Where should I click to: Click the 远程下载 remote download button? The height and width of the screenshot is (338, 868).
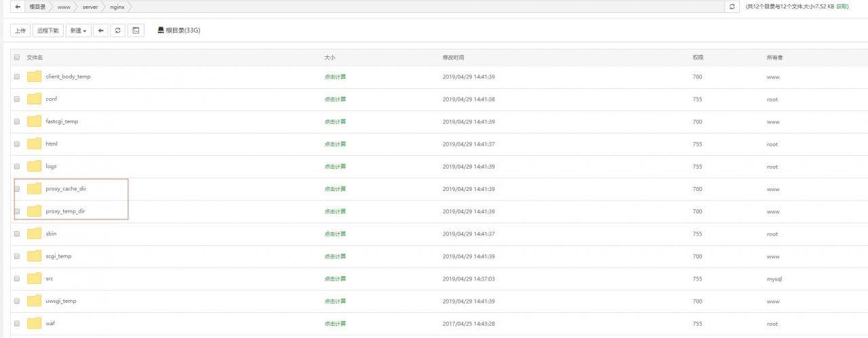pyautogui.click(x=48, y=30)
